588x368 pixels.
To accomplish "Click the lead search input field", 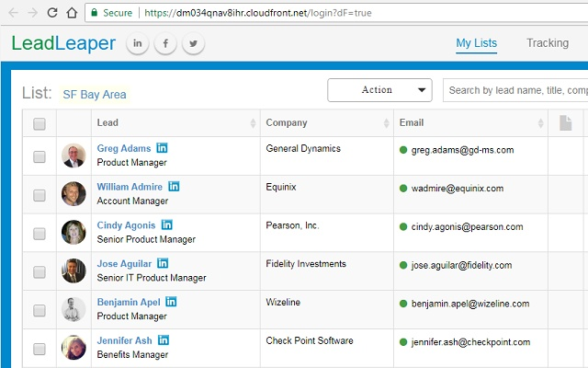I will tap(515, 90).
